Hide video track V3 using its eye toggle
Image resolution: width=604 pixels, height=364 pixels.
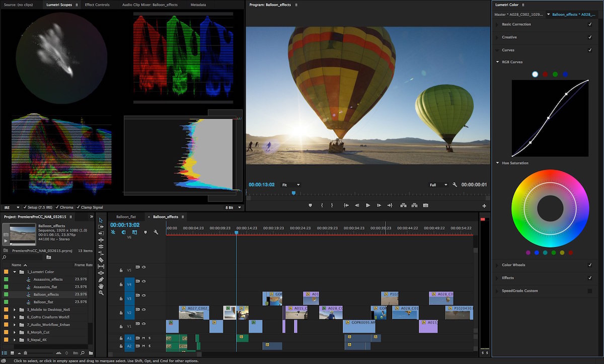pos(143,295)
